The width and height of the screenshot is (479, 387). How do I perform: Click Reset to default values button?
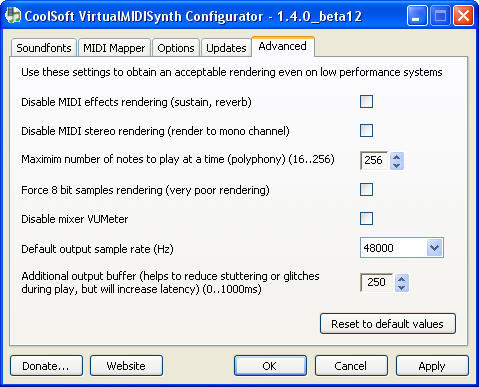point(388,324)
